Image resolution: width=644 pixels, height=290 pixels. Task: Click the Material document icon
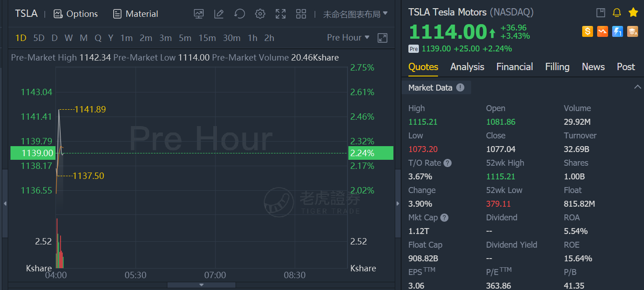click(117, 14)
